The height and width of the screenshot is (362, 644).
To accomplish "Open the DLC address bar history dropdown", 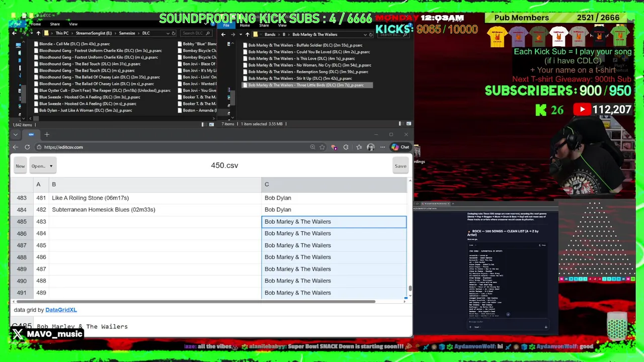I will coord(168,33).
